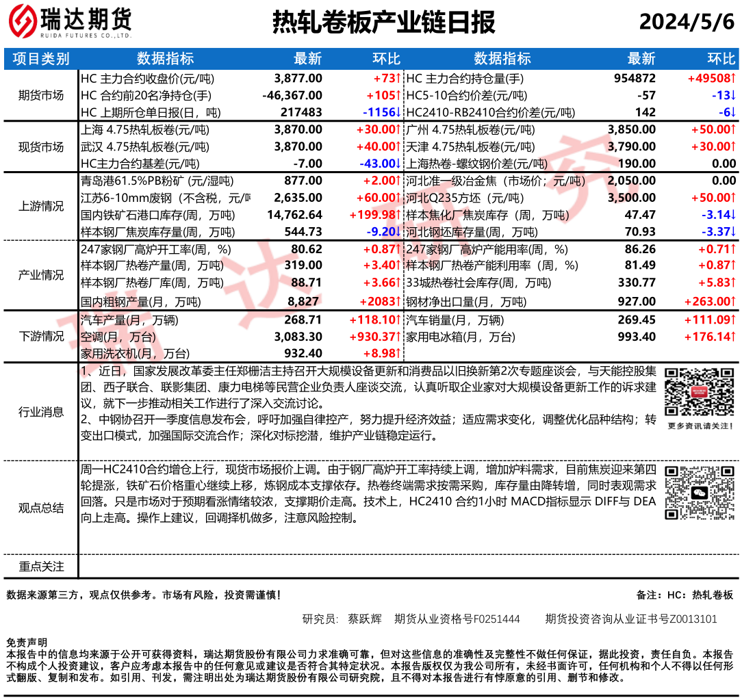Click the title 热轧卷板产业链日报
Screen dimensions: 742x700
click(384, 22)
